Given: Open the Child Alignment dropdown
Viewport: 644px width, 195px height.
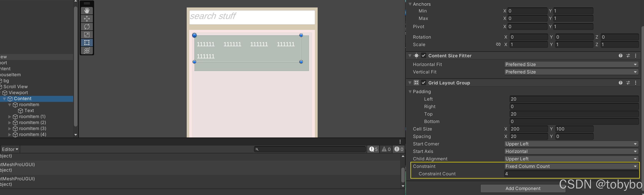Looking at the screenshot, I should pos(571,159).
